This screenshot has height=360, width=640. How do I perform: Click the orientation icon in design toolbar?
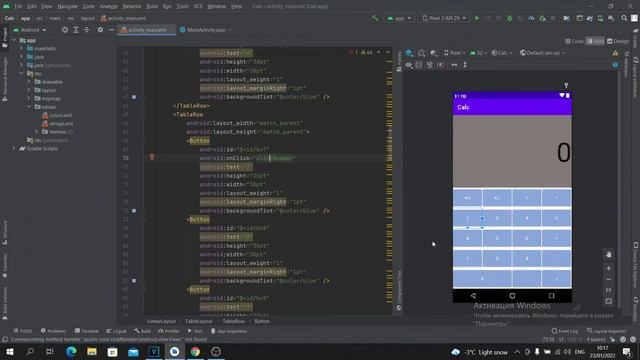(422, 53)
